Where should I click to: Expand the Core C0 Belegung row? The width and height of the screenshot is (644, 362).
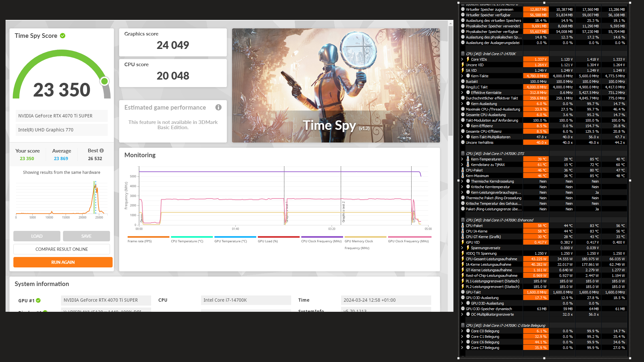(462, 331)
